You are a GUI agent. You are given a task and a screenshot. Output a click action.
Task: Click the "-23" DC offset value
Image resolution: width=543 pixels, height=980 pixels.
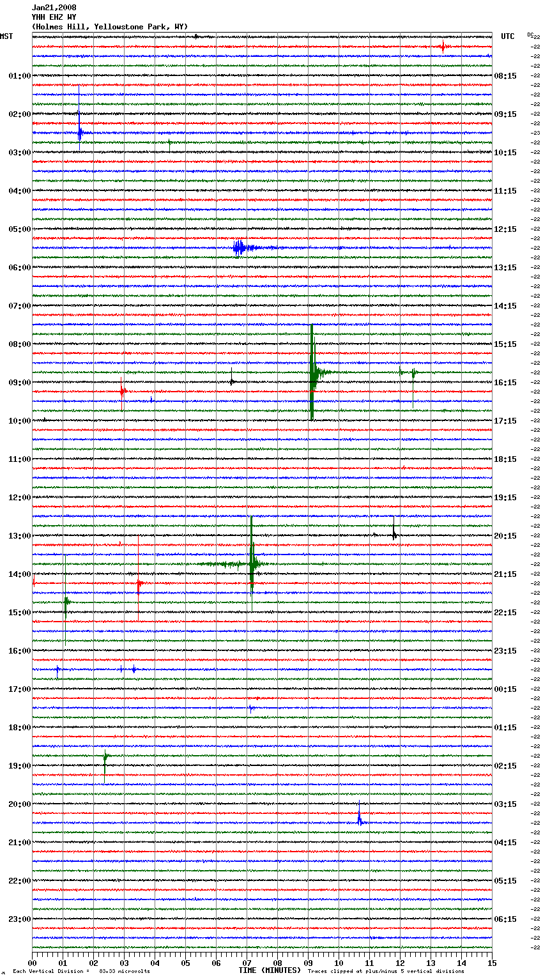tap(536, 133)
